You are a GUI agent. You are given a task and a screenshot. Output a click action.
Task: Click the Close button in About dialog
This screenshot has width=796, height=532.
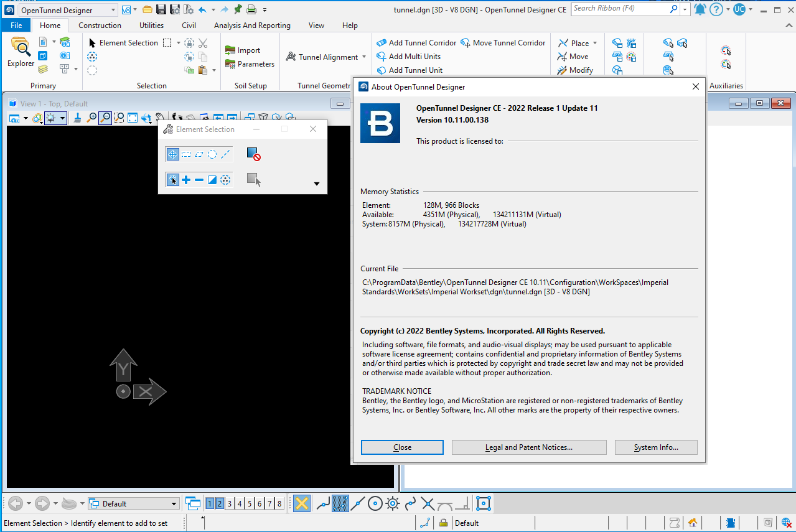click(x=402, y=447)
